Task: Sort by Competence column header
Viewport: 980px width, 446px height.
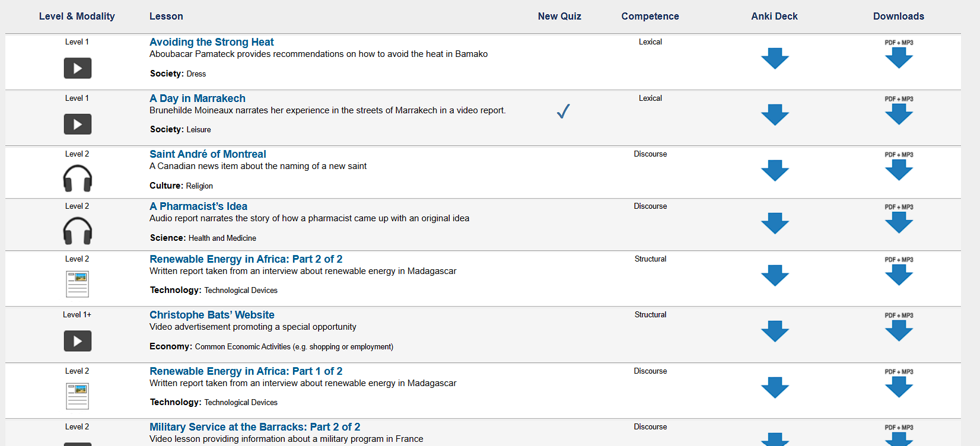Action: tap(650, 17)
